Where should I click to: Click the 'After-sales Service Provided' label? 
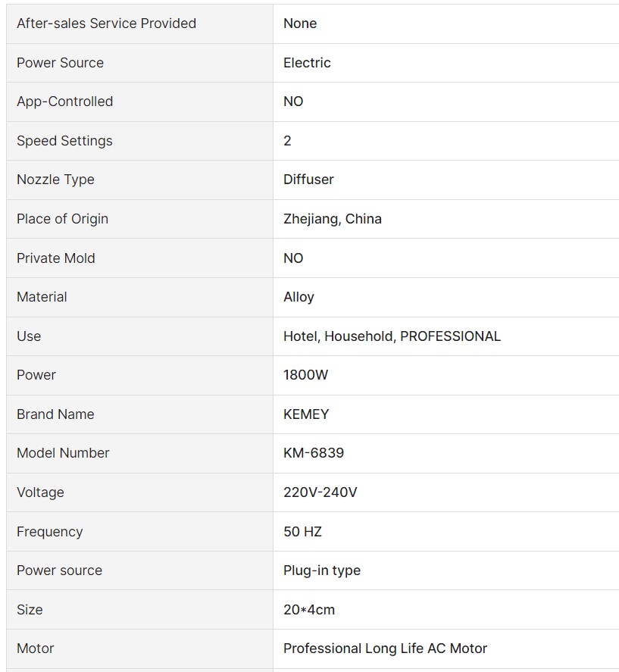(x=106, y=23)
